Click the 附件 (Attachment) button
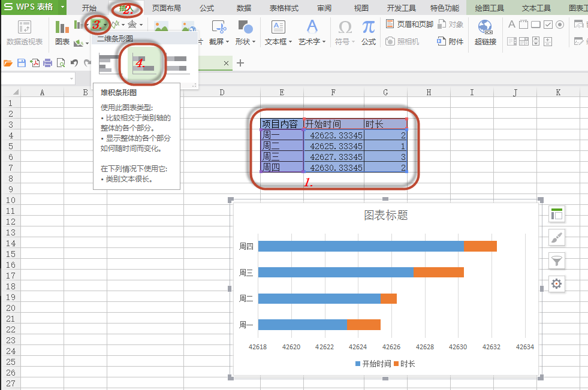 click(x=450, y=41)
